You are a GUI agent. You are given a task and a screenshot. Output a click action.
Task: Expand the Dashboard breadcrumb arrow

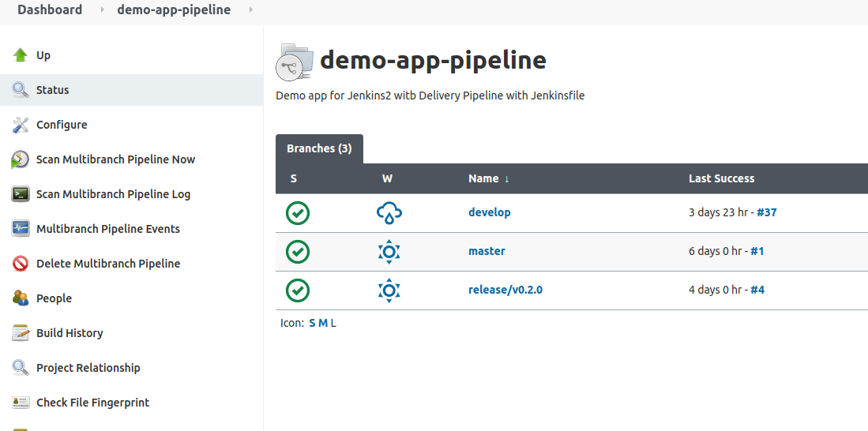(102, 10)
